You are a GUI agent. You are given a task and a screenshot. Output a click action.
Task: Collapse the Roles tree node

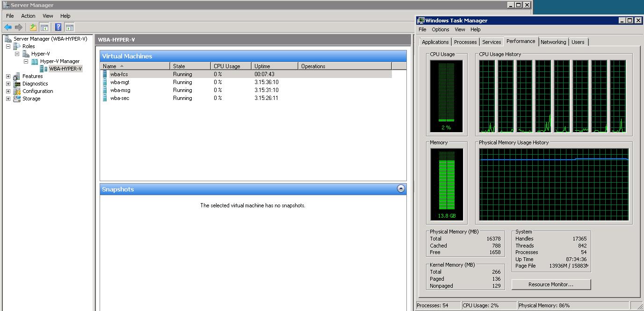point(8,46)
